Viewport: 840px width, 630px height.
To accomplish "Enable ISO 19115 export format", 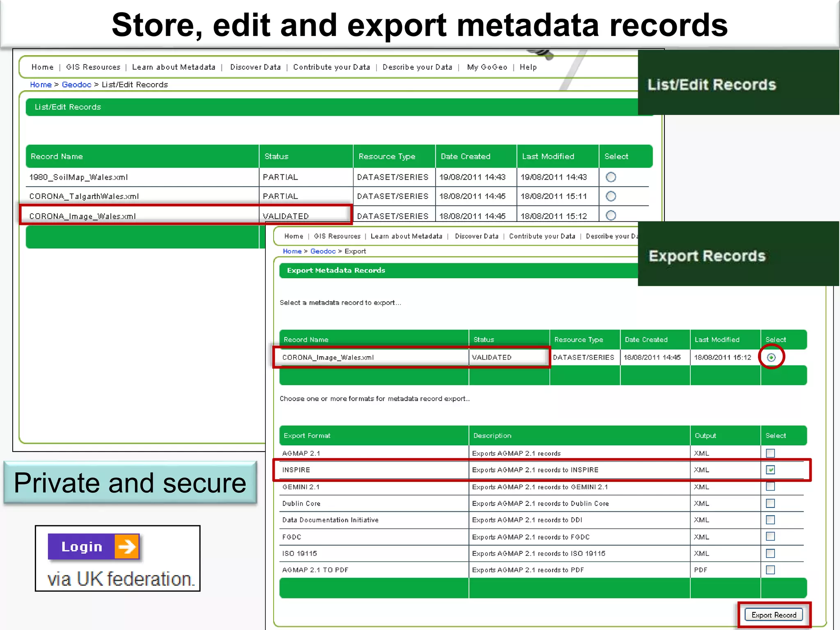I will tap(770, 553).
